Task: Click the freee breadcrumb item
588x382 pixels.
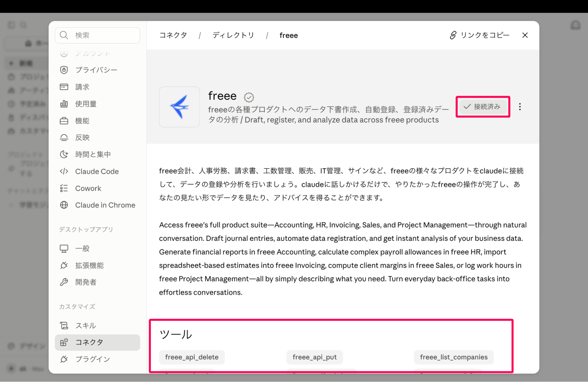Action: pos(289,36)
